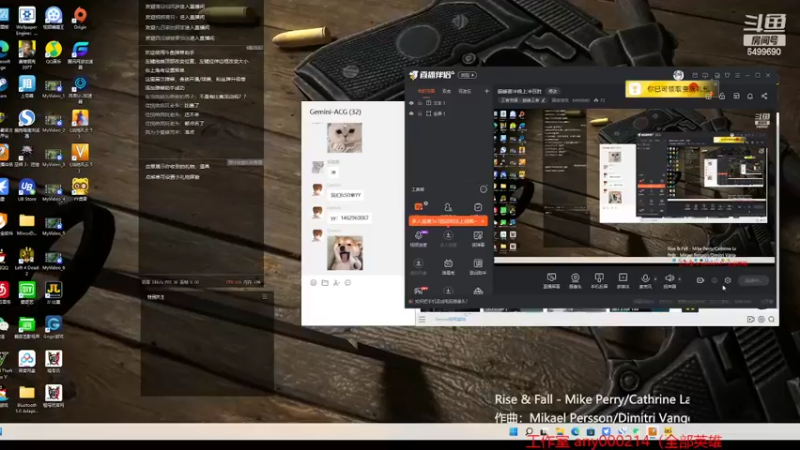This screenshot has width=800, height=450.
Task: Open the user avatar in streaming app title bar
Action: click(678, 75)
